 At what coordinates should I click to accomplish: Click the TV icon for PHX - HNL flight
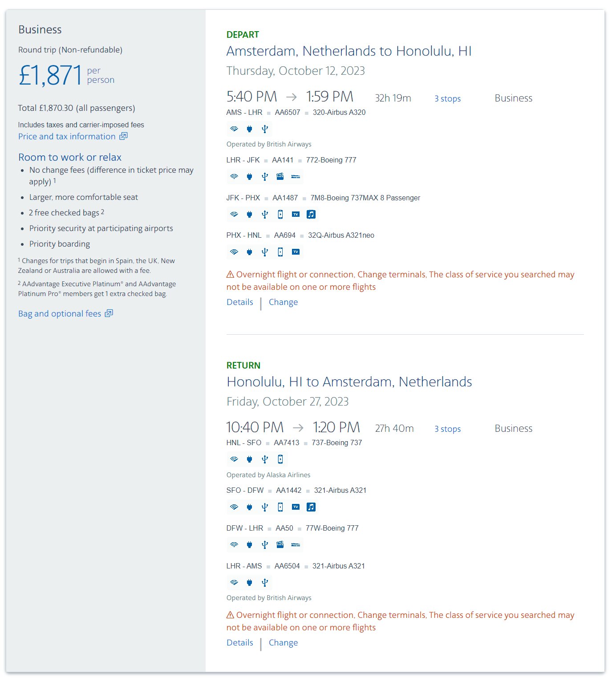tap(296, 252)
